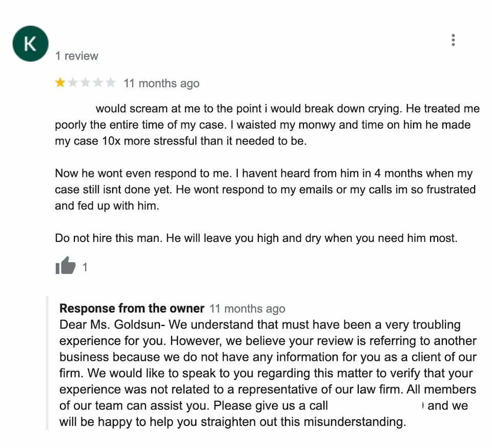Click the "Dear Ms. Goldsun" greeting text

tap(112, 325)
